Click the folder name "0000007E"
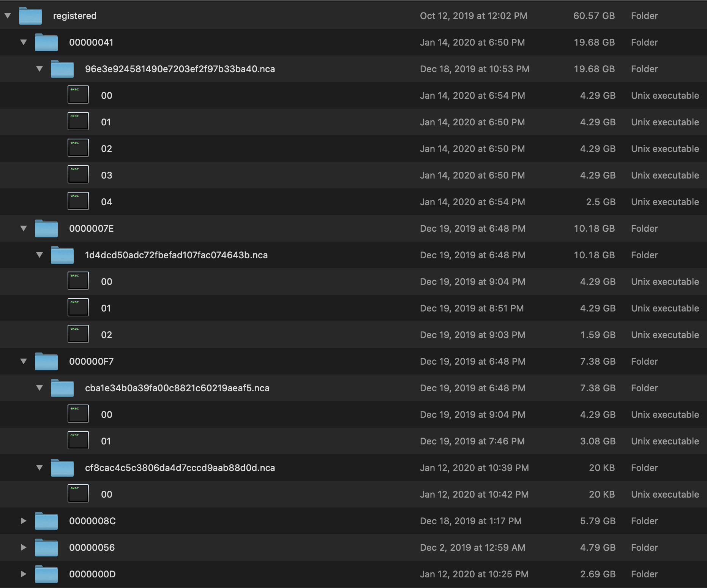707x588 pixels. [92, 229]
